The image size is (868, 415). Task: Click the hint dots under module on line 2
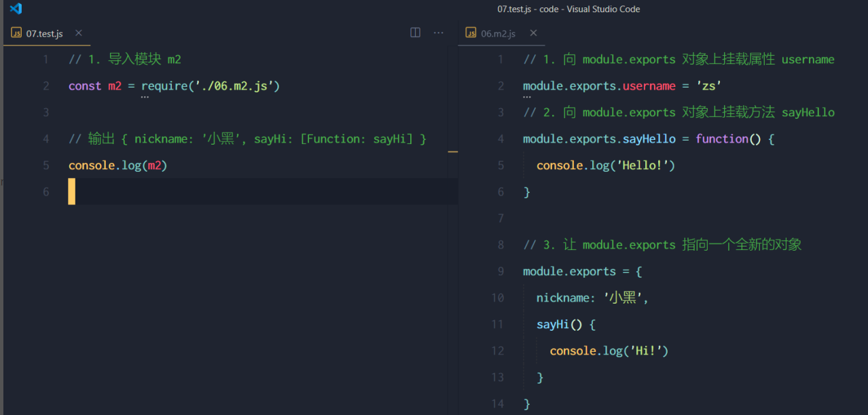(527, 97)
